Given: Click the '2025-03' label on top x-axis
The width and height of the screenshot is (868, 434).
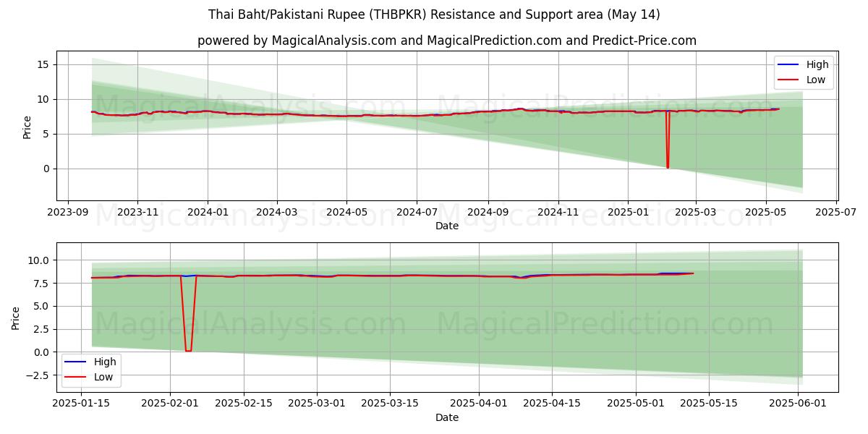Looking at the screenshot, I should click(695, 213).
